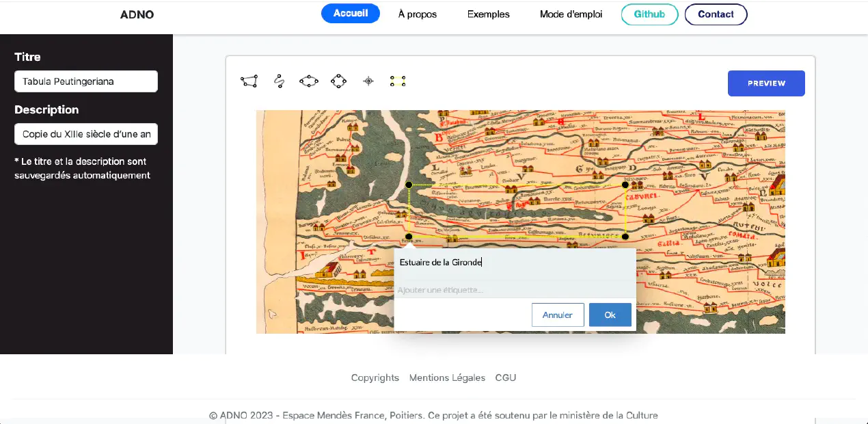Select the freehand line drawing tool
Screen dimensions: 868x424
pos(279,81)
